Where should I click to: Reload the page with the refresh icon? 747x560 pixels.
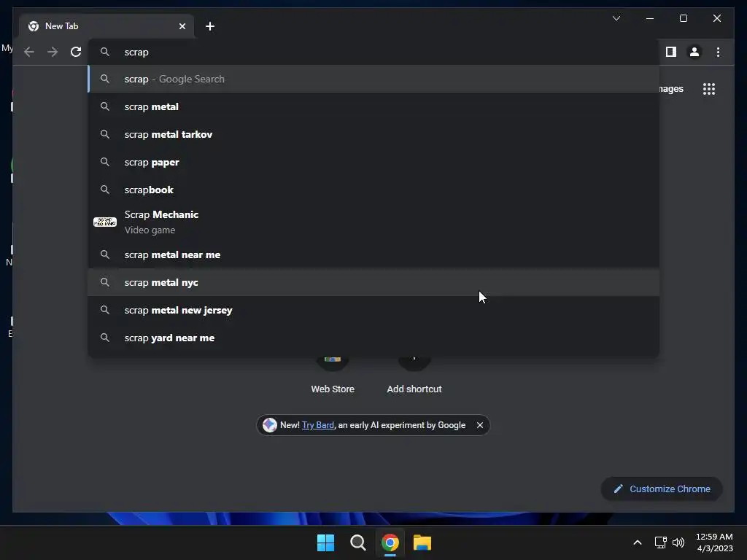pyautogui.click(x=76, y=52)
